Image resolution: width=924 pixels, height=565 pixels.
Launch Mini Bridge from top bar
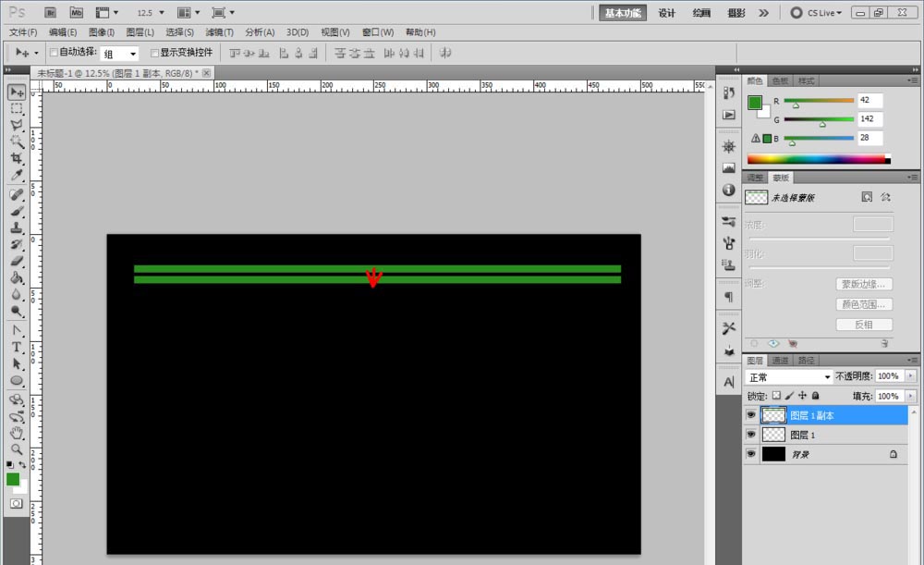(77, 12)
